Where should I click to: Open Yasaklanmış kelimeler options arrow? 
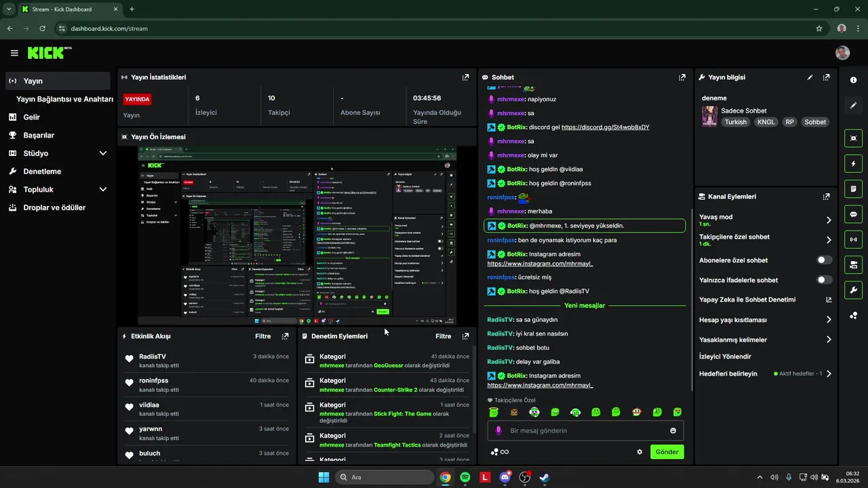[829, 340]
